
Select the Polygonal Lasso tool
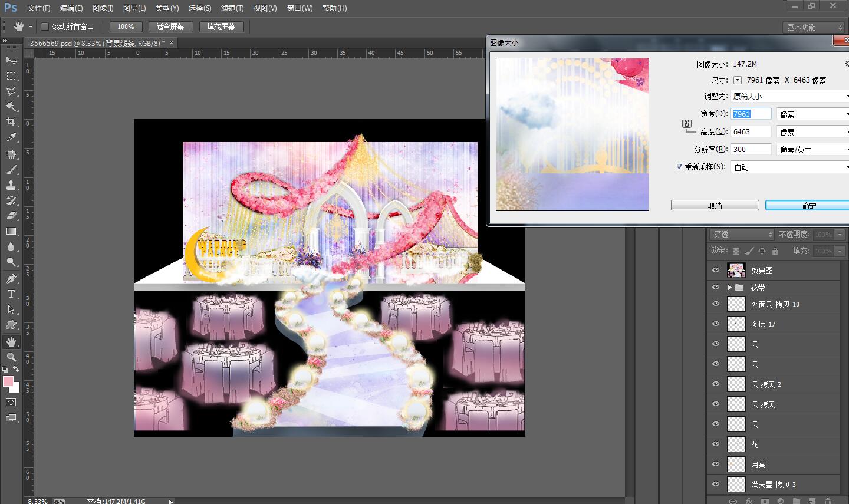pos(11,91)
